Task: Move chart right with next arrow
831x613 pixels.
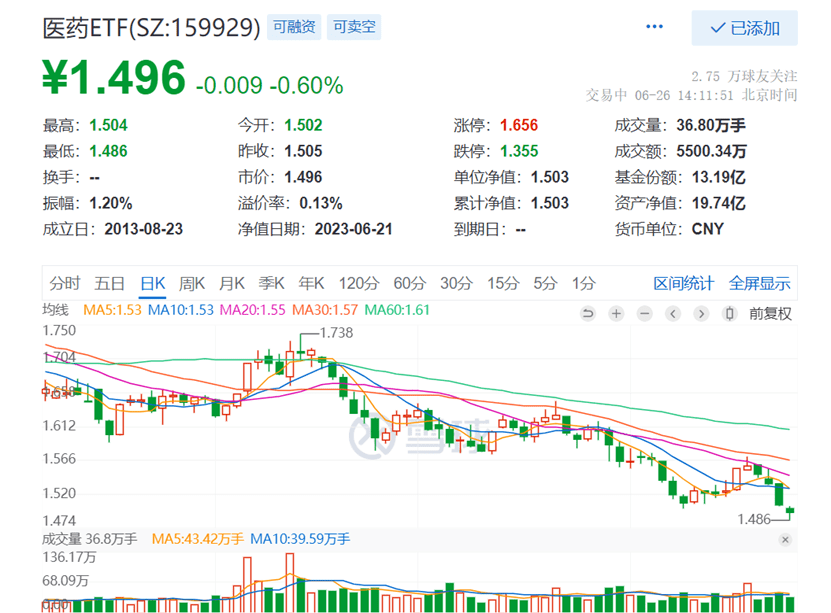Action: (x=701, y=314)
